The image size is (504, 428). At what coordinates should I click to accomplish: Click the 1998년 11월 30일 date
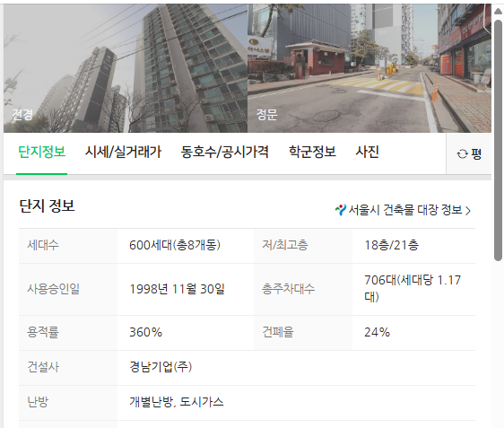tap(177, 289)
